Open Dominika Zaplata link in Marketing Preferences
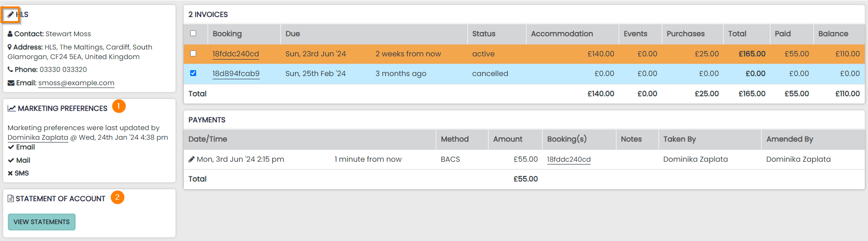 click(38, 137)
